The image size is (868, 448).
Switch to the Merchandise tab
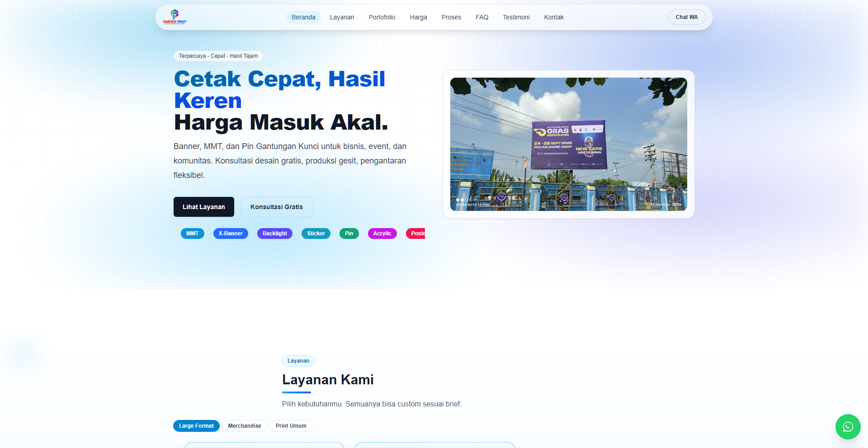245,426
